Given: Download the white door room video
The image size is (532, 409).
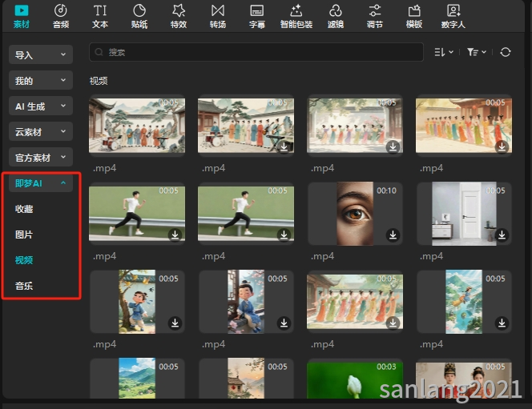Looking at the screenshot, I should (x=502, y=235).
